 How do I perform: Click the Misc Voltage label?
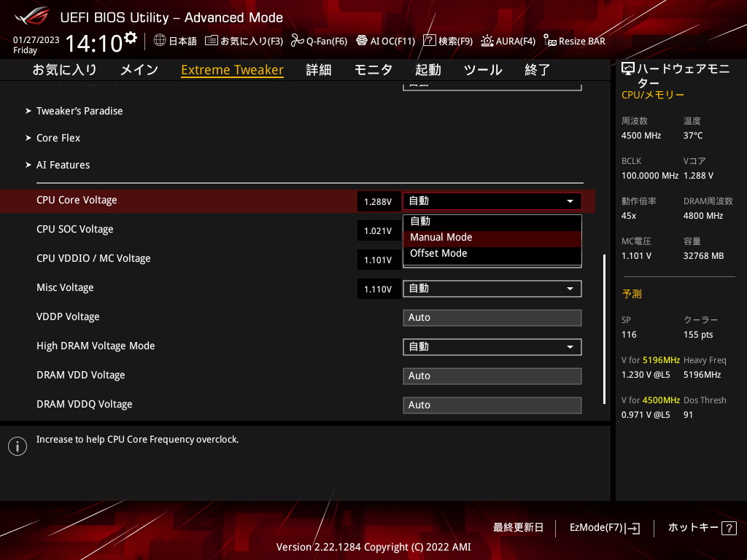[65, 287]
